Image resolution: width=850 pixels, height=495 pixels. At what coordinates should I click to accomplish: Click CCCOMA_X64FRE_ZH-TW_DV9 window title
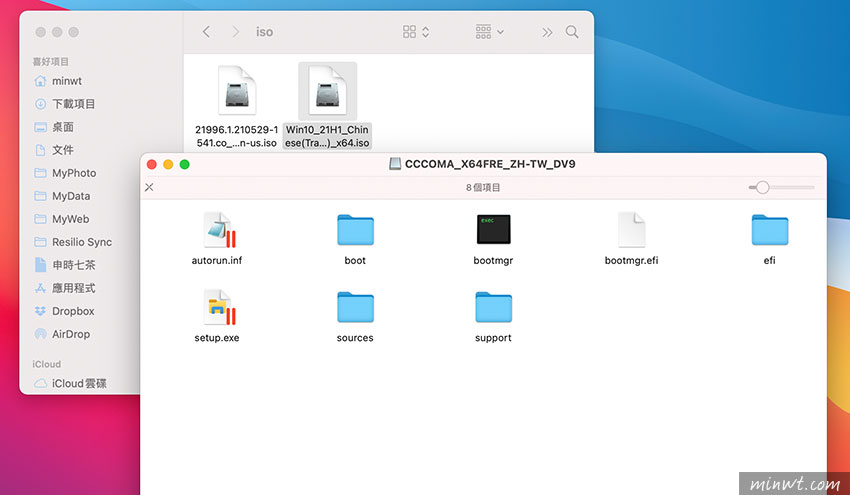[x=490, y=164]
